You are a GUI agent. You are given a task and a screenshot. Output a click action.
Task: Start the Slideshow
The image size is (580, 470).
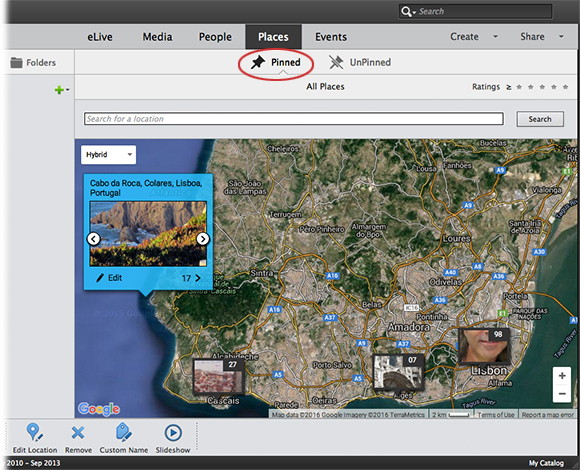coord(173,439)
